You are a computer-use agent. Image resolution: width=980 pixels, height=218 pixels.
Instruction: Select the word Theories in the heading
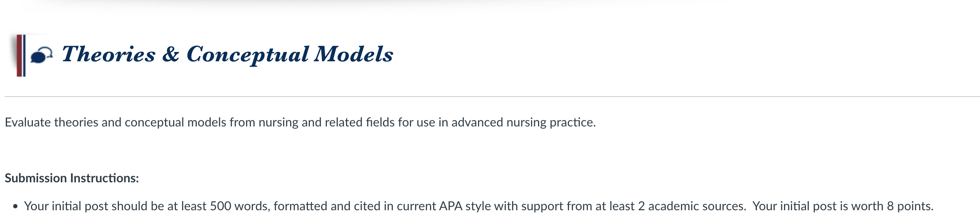pos(108,54)
